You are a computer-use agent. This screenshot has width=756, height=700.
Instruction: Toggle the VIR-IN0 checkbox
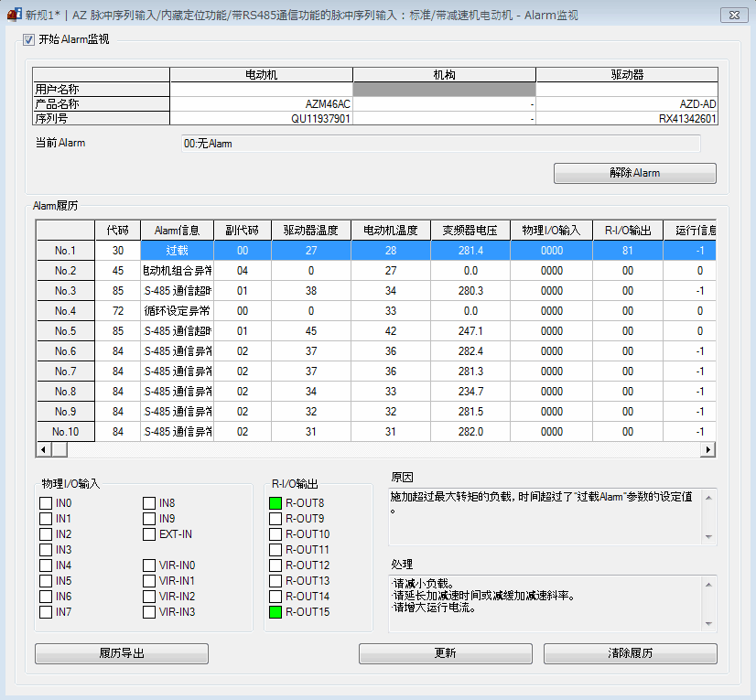pos(149,565)
